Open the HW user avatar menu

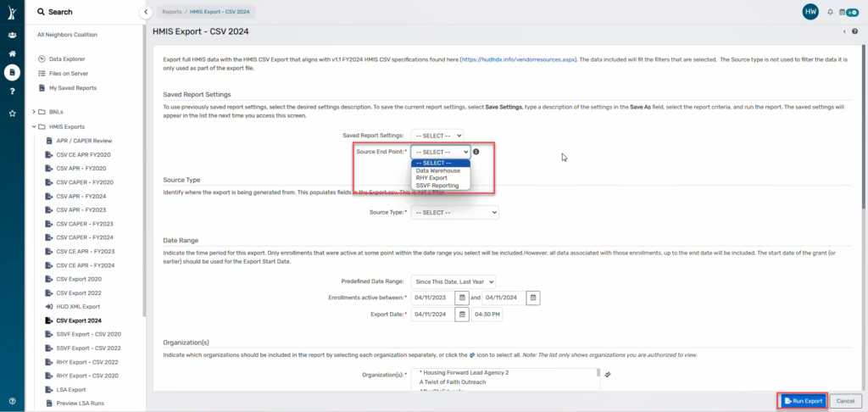click(x=810, y=12)
